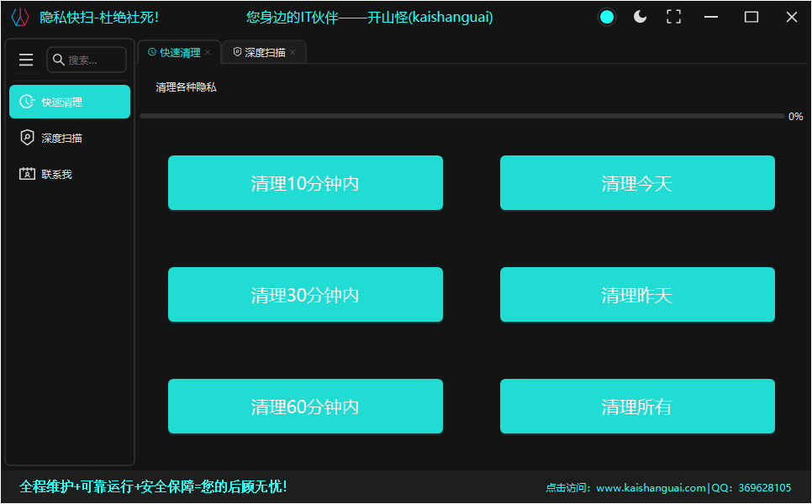
Task: Collapse the sidebar with the hamburger icon
Action: pos(26,60)
